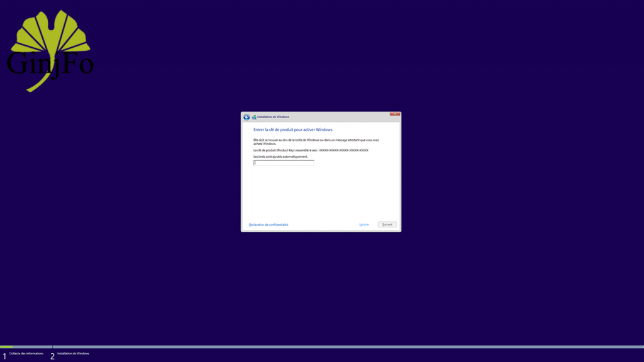Click 'Collecte des informations' step label

pos(26,353)
